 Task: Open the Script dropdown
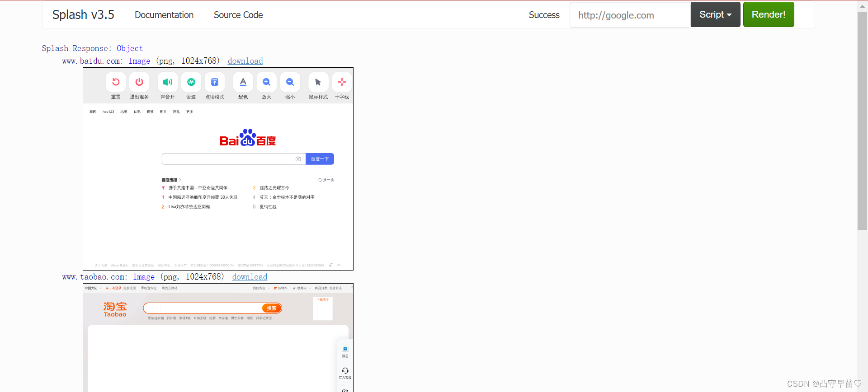715,14
